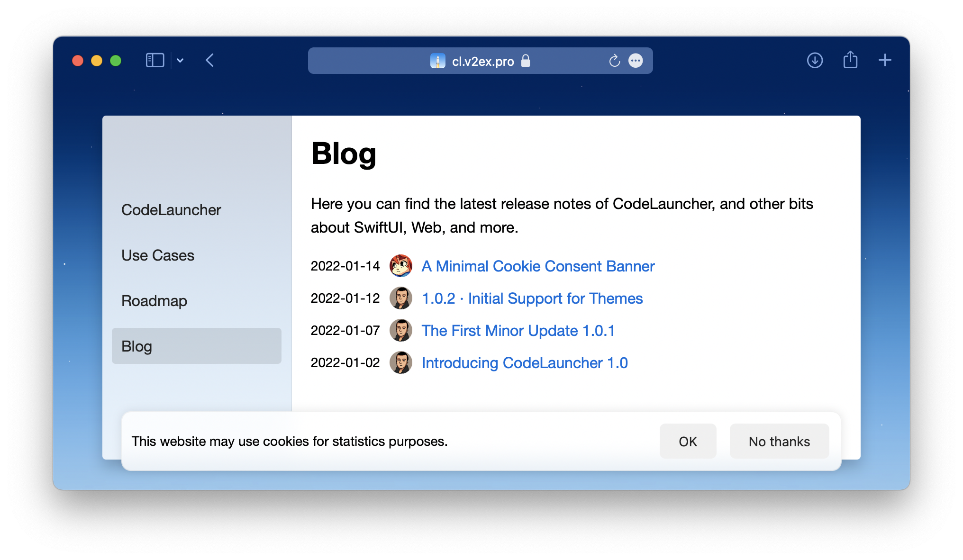Show downloads with the download icon

(x=815, y=60)
